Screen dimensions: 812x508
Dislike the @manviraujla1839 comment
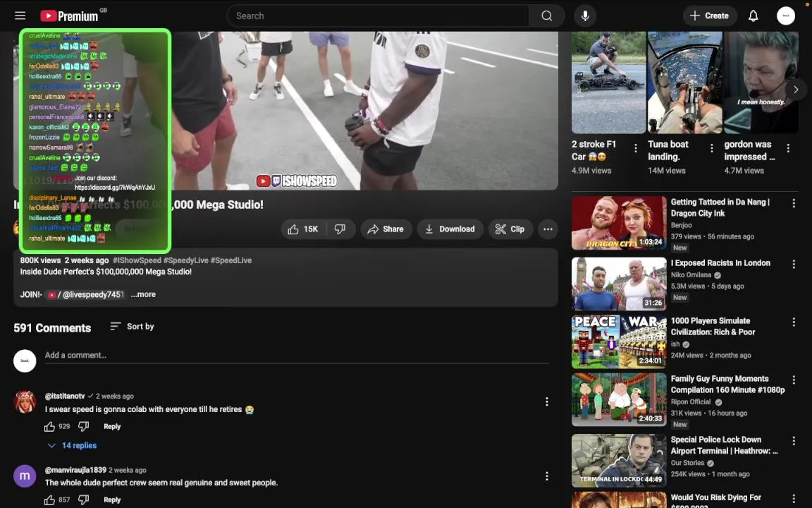click(x=83, y=500)
